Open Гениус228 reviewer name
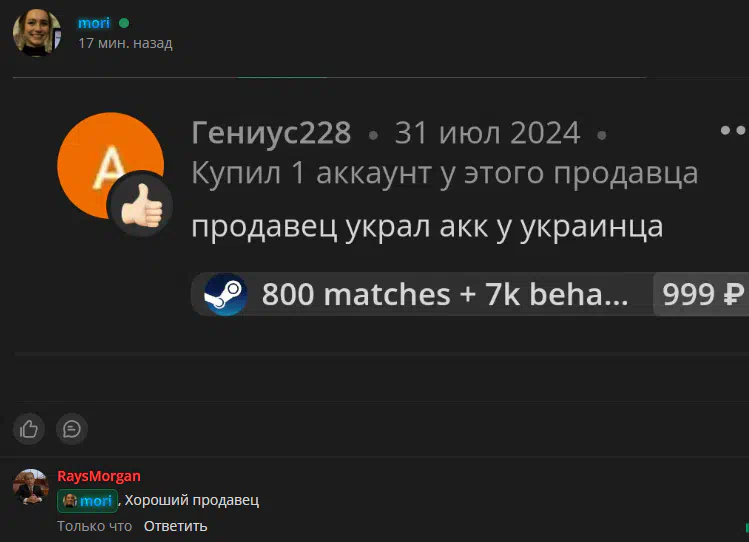Viewport: 749px width, 542px height. pyautogui.click(x=271, y=132)
